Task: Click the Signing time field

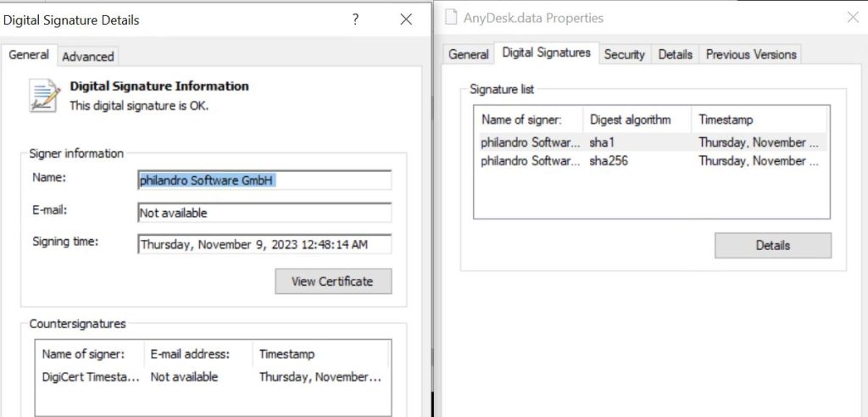Action: pyautogui.click(x=264, y=245)
